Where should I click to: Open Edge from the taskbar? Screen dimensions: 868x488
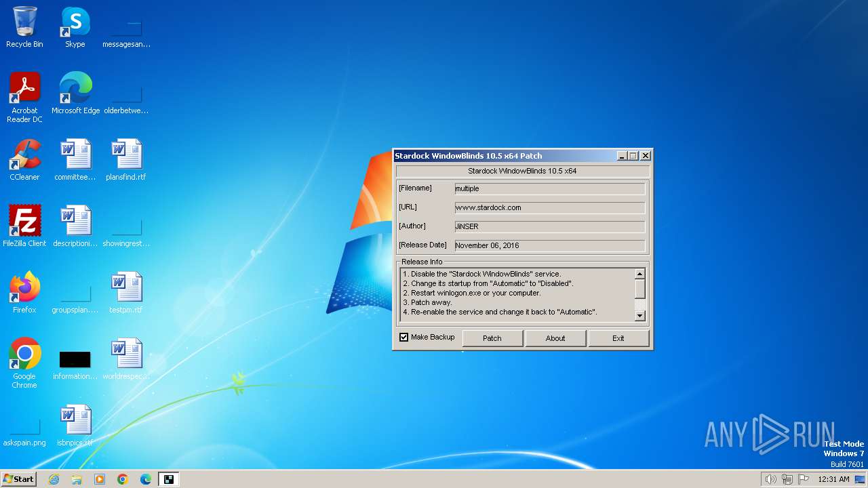point(146,479)
